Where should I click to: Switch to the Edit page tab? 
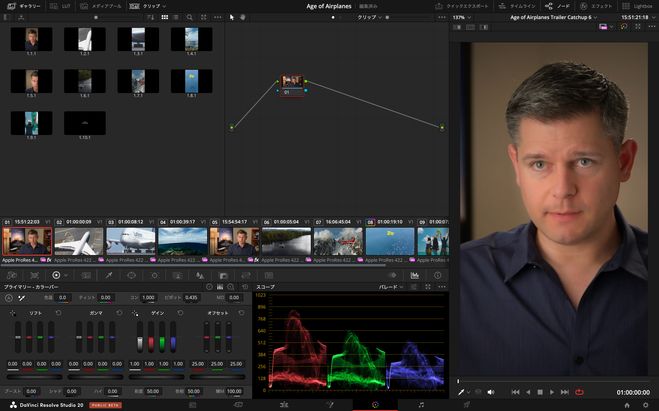point(284,405)
